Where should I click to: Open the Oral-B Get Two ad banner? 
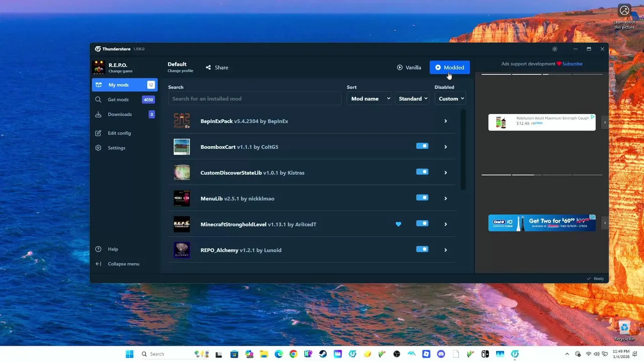coord(542,223)
